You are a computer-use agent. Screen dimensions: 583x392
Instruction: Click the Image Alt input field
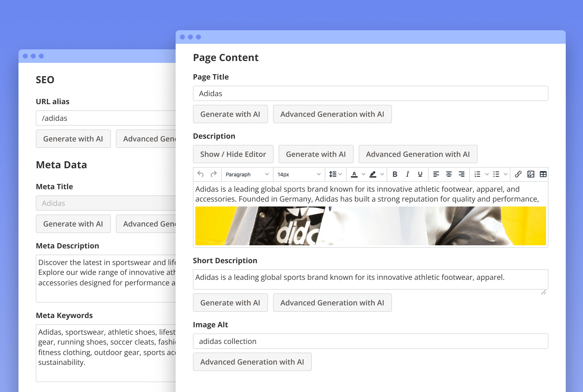click(370, 341)
